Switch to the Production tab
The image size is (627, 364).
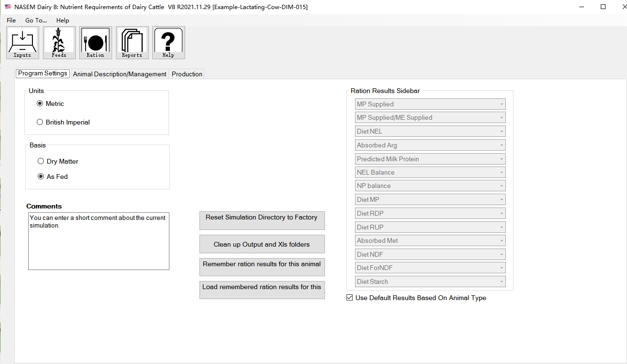[187, 74]
